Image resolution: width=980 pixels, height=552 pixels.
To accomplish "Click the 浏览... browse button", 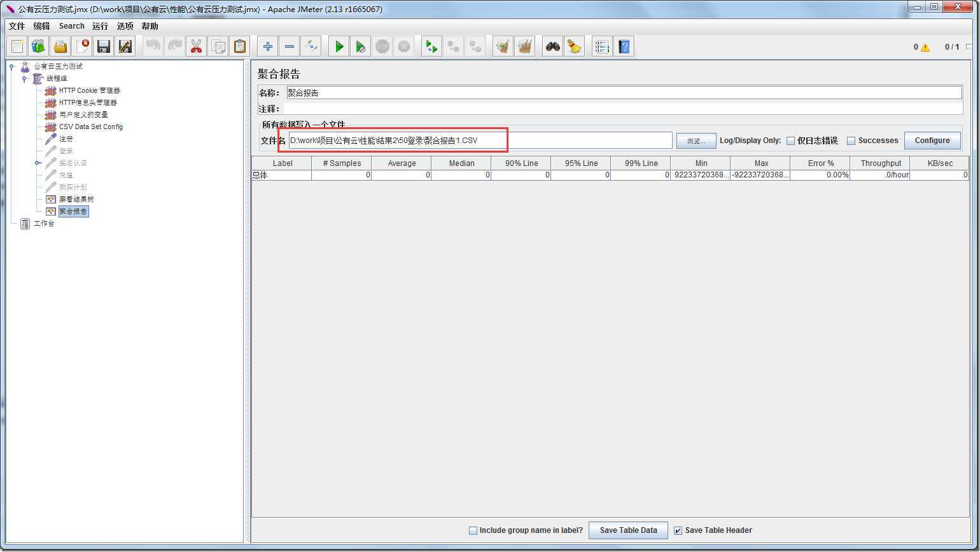I will [696, 141].
